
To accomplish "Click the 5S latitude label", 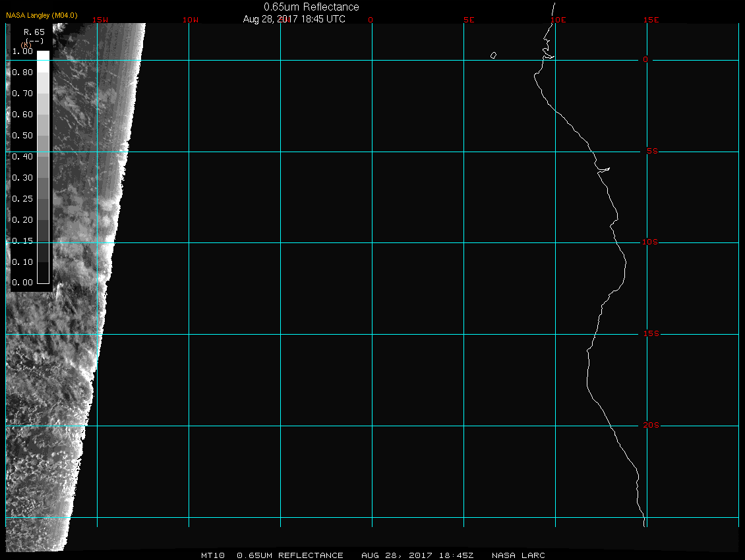I will (651, 152).
